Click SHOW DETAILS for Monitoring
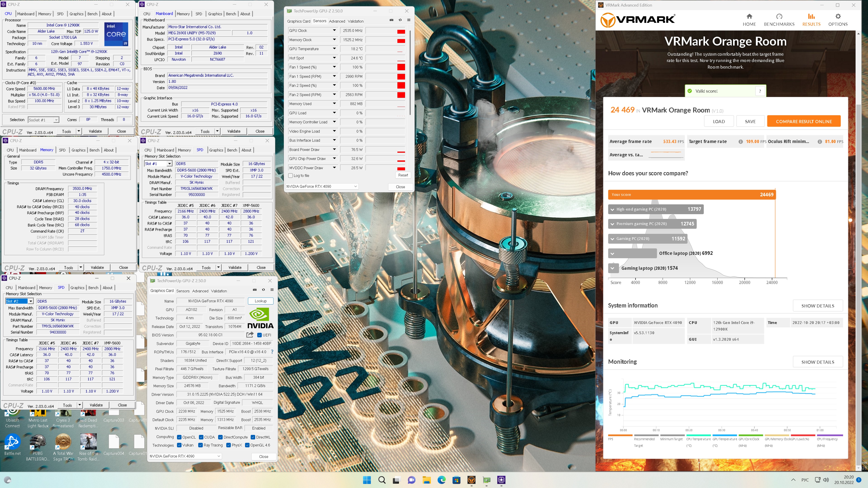This screenshot has height=488, width=868. [818, 362]
